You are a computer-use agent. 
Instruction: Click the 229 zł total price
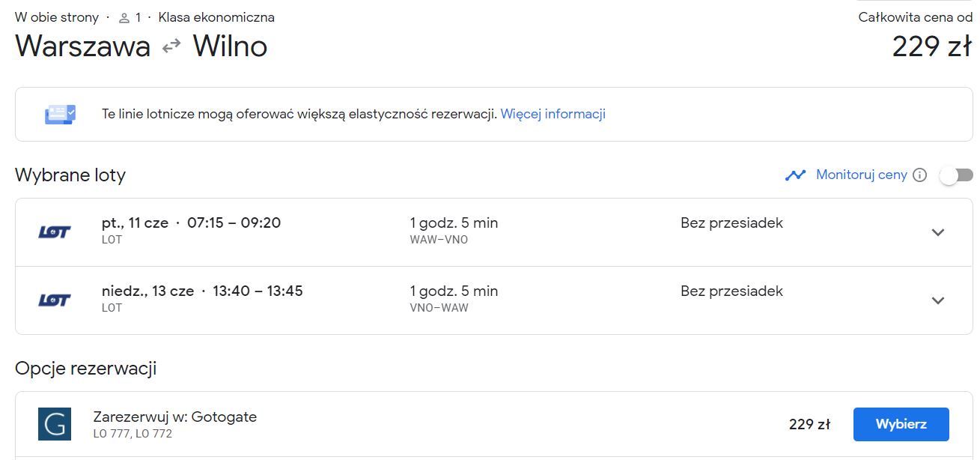932,46
